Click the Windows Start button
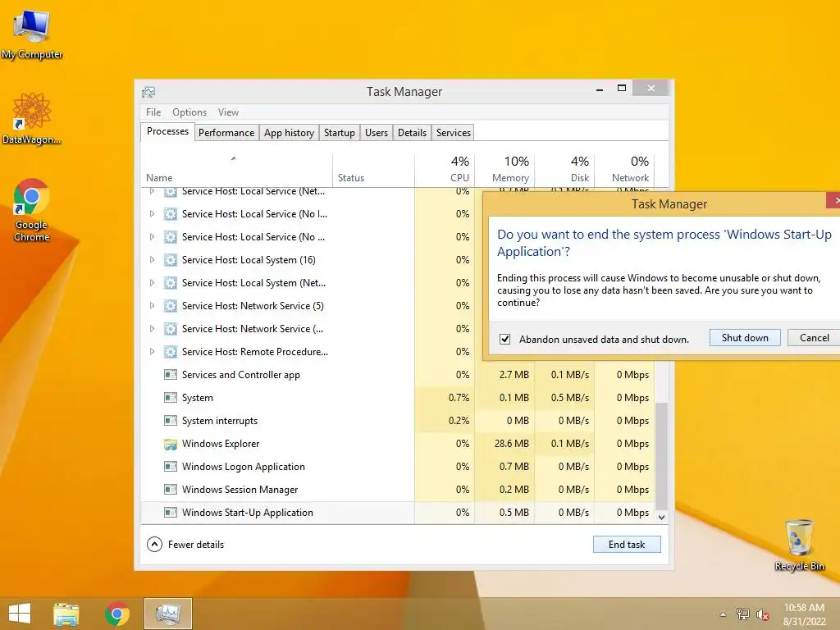This screenshot has height=630, width=840. pos(20,614)
